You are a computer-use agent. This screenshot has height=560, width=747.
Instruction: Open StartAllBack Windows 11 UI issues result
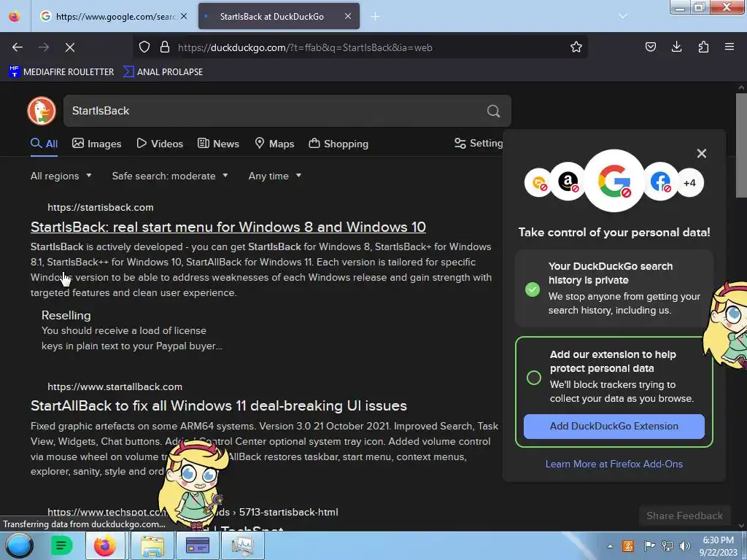coord(219,405)
